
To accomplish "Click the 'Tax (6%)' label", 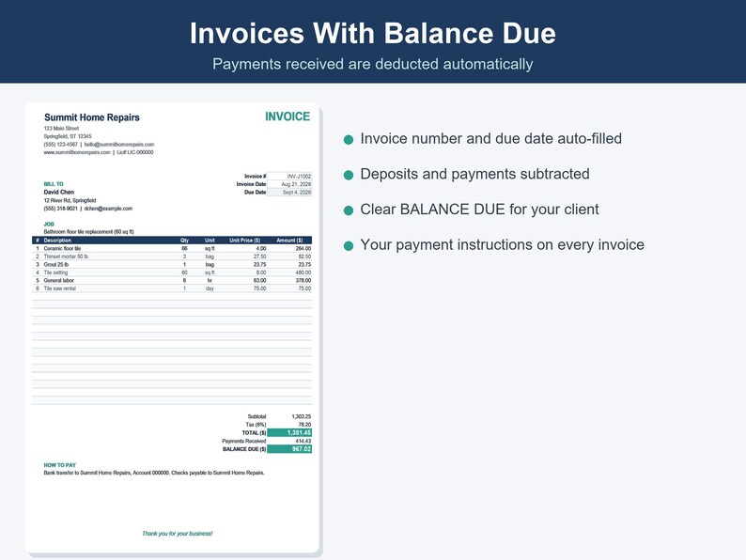I will click(x=256, y=425).
